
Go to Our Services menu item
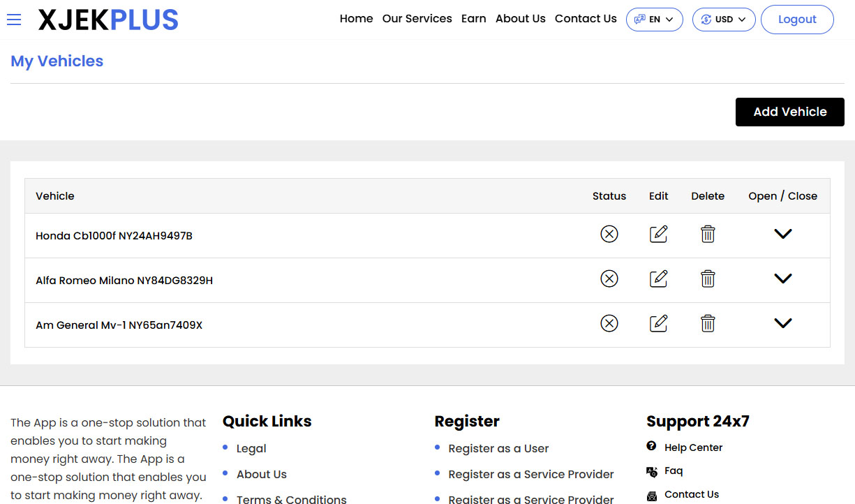417,19
